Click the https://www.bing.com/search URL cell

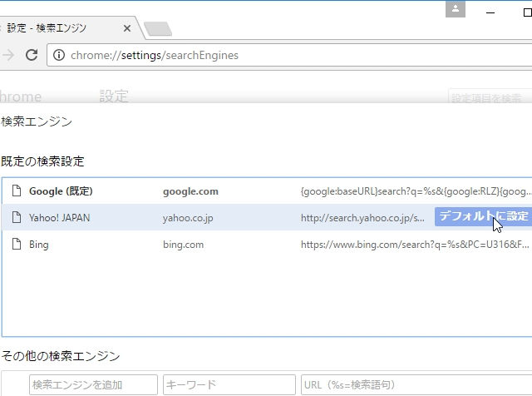click(415, 245)
